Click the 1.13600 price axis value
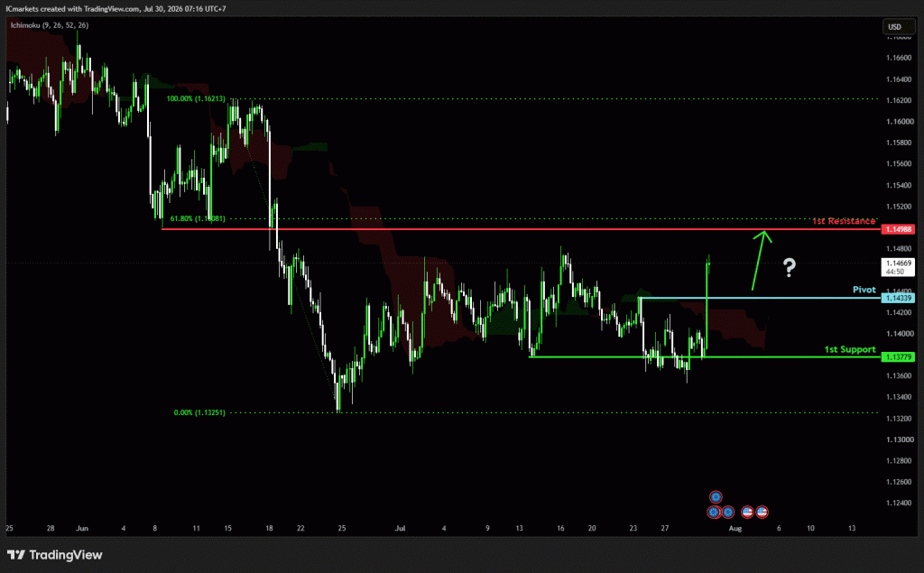The height and width of the screenshot is (573, 924). click(900, 376)
